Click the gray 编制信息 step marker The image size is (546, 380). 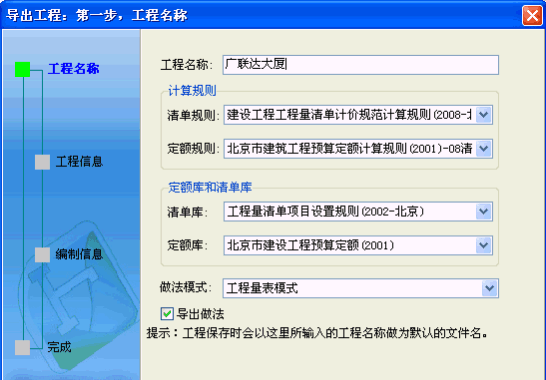pyautogui.click(x=42, y=255)
